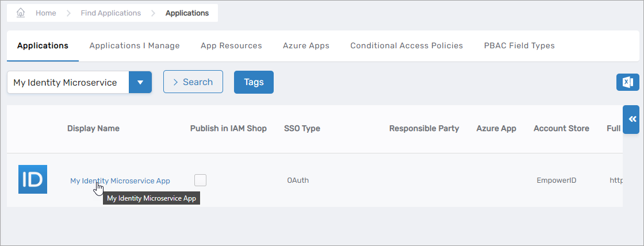Open PBAC Field Types tab
The width and height of the screenshot is (644, 246).
pos(519,45)
